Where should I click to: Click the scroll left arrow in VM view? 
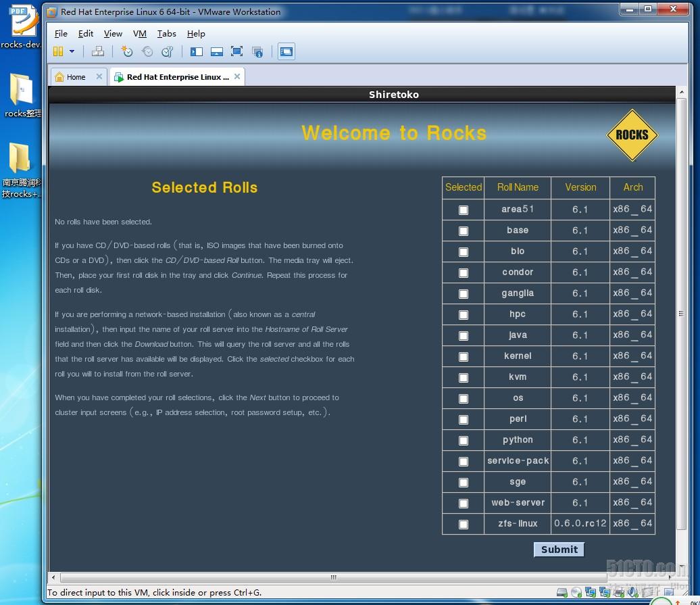pos(53,577)
